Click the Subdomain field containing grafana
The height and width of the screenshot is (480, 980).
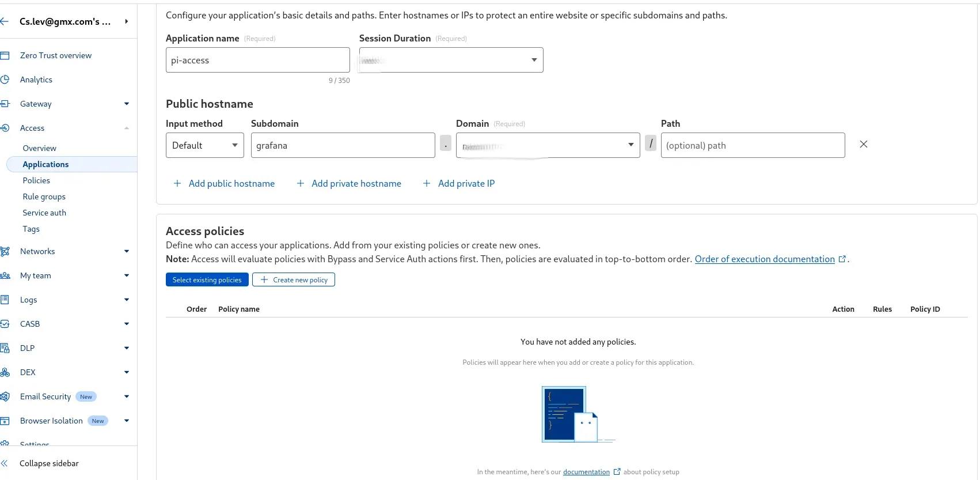(x=343, y=145)
